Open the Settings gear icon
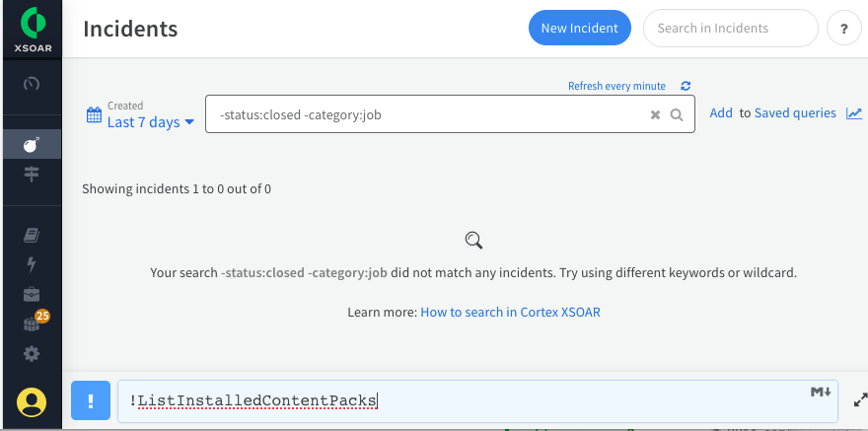The width and height of the screenshot is (868, 431). point(31,353)
